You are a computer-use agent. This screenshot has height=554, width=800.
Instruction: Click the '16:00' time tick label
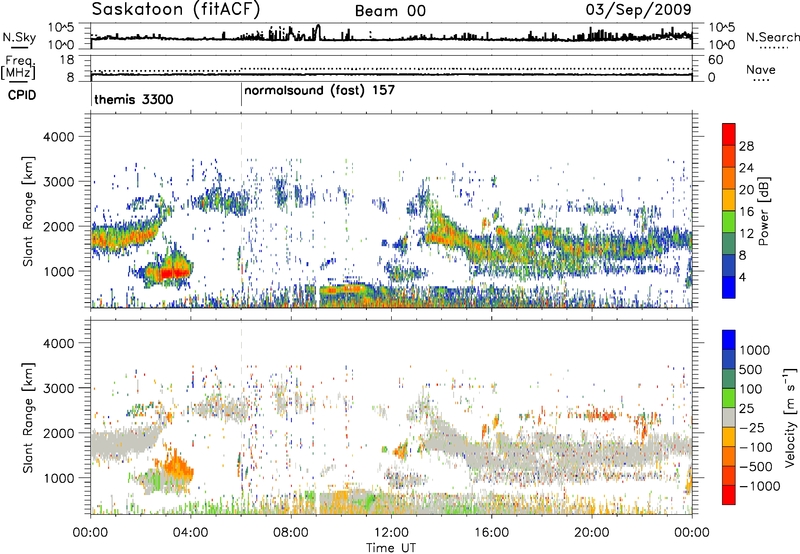pos(491,533)
